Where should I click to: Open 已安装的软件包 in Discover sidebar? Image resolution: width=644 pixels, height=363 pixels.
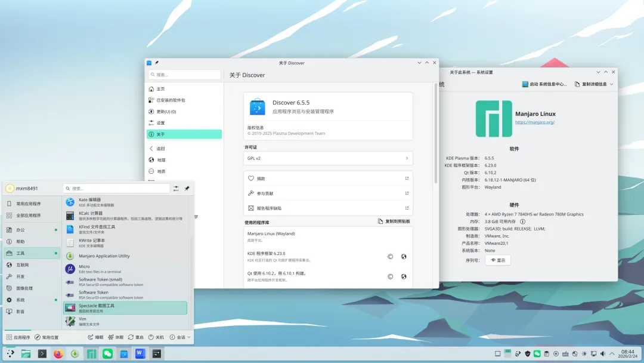[x=184, y=100]
